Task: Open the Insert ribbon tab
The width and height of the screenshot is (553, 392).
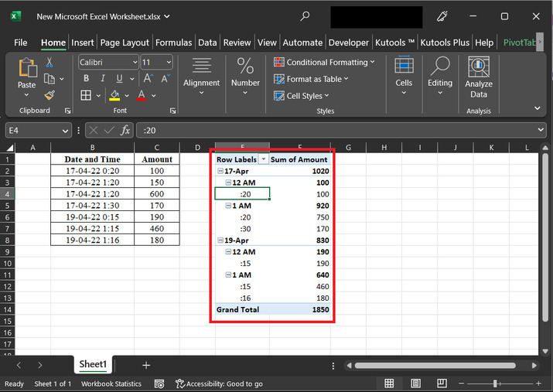Action: tap(83, 43)
